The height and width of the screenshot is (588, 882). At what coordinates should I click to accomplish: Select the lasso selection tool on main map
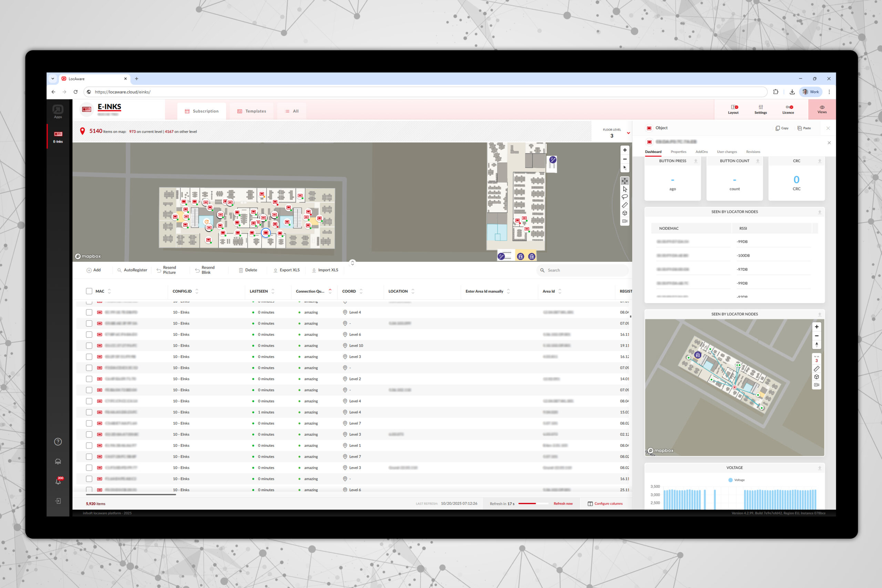tap(625, 197)
